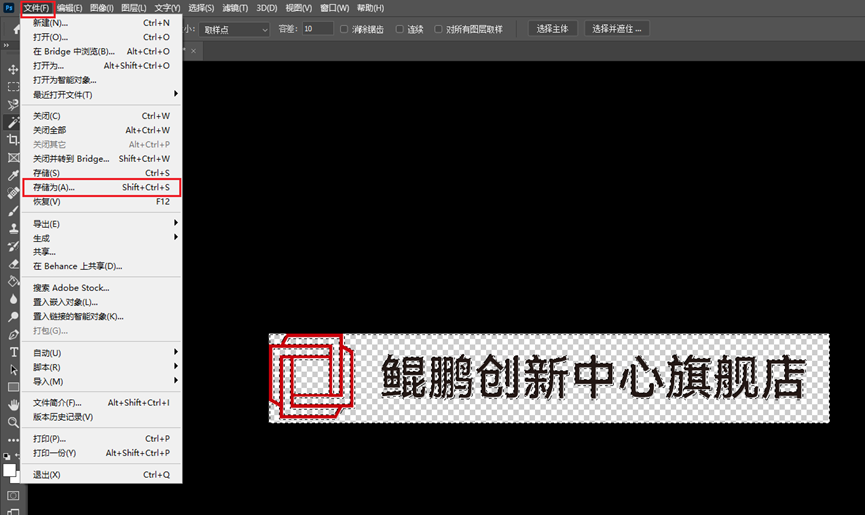Open the 视图(V) menu

pos(298,8)
